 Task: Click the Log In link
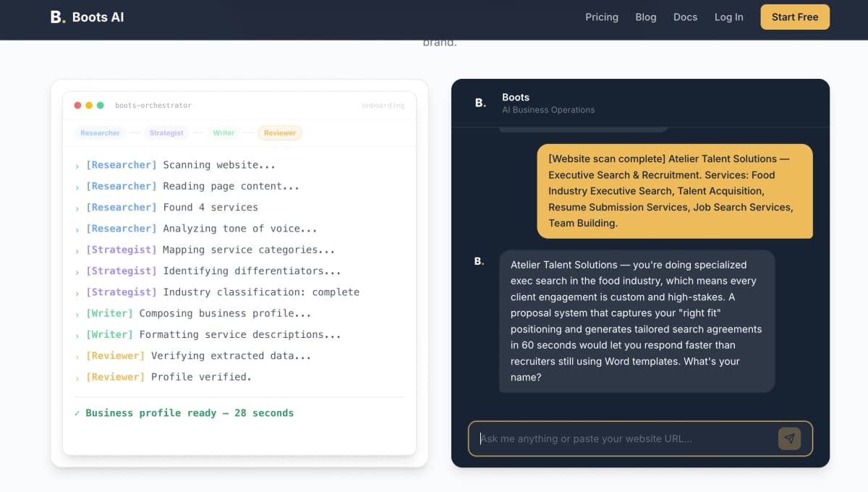728,17
